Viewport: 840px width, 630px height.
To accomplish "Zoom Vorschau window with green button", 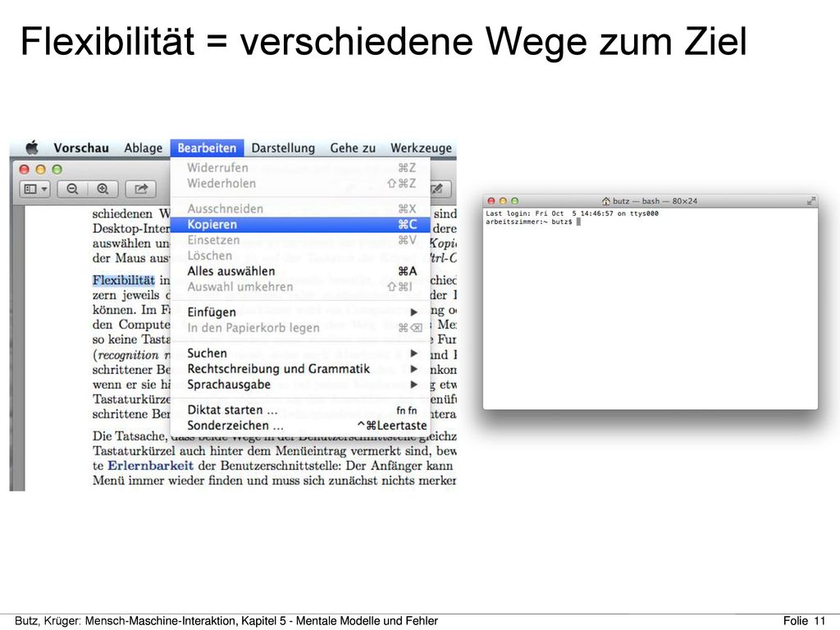I will [57, 169].
